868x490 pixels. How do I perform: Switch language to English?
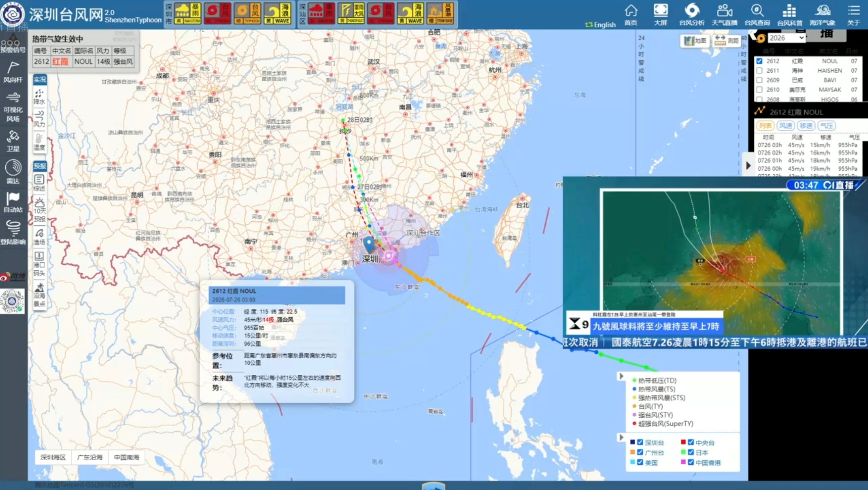click(x=600, y=25)
